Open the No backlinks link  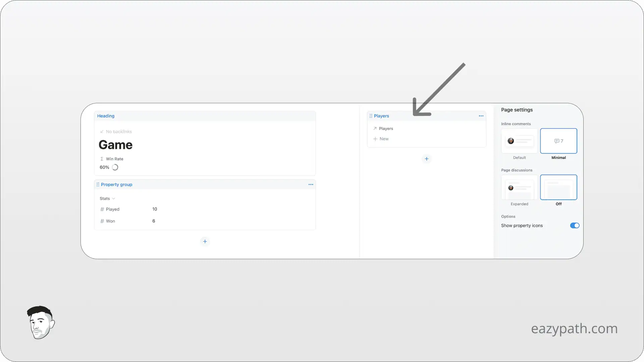point(116,131)
